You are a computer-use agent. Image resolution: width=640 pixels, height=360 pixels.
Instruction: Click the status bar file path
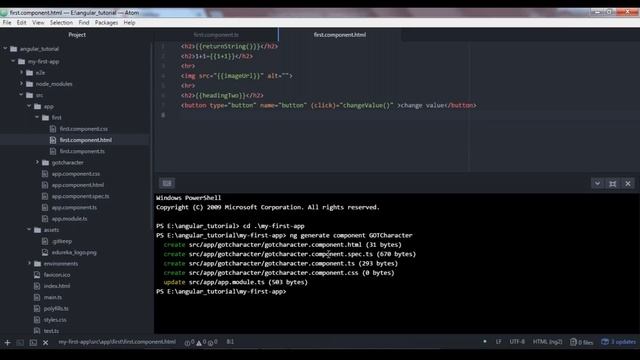pyautogui.click(x=117, y=342)
